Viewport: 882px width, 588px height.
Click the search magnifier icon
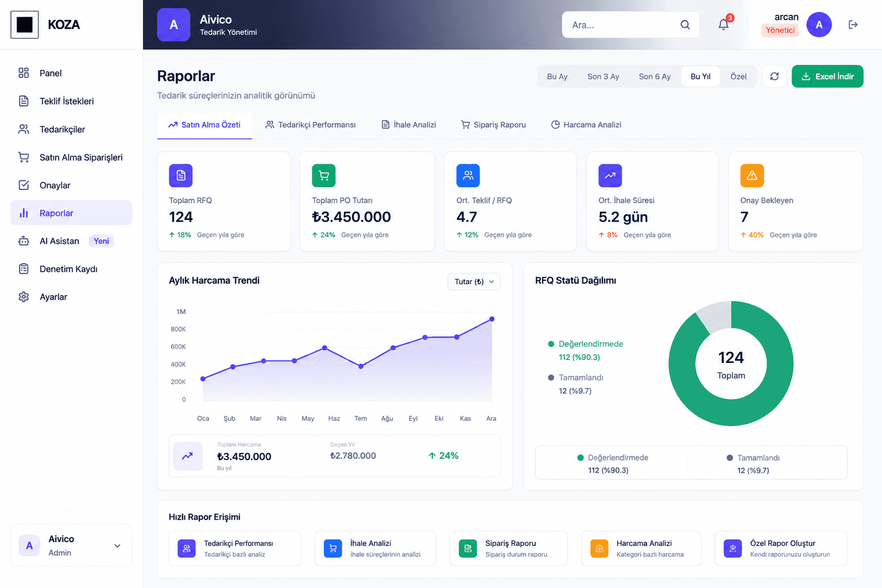[685, 25]
